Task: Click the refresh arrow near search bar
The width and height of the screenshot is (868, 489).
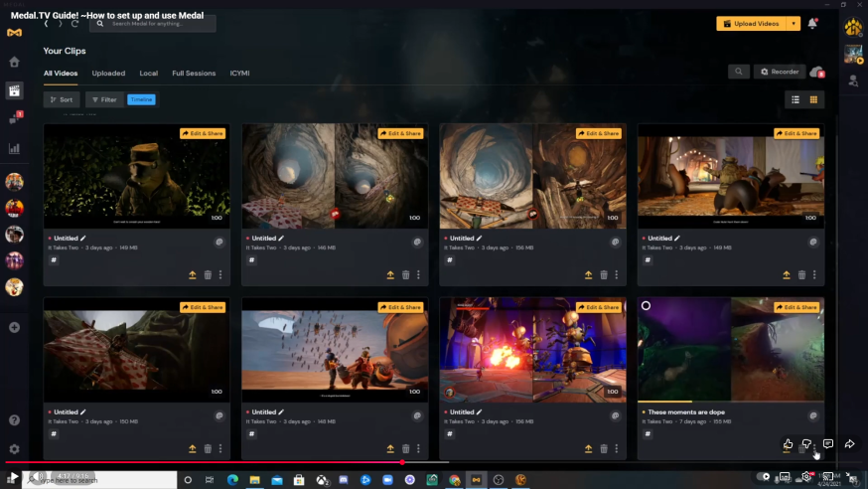Action: pos(74,24)
